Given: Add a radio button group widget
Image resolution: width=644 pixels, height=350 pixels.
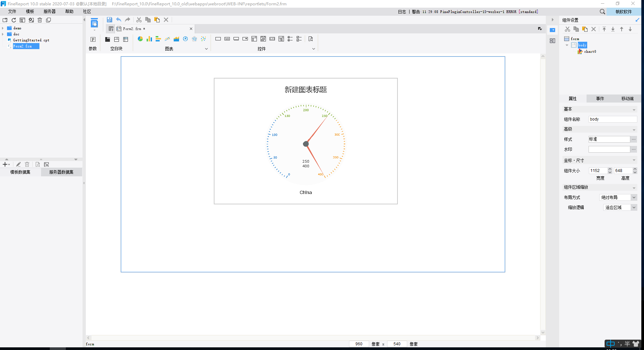Looking at the screenshot, I should point(290,39).
